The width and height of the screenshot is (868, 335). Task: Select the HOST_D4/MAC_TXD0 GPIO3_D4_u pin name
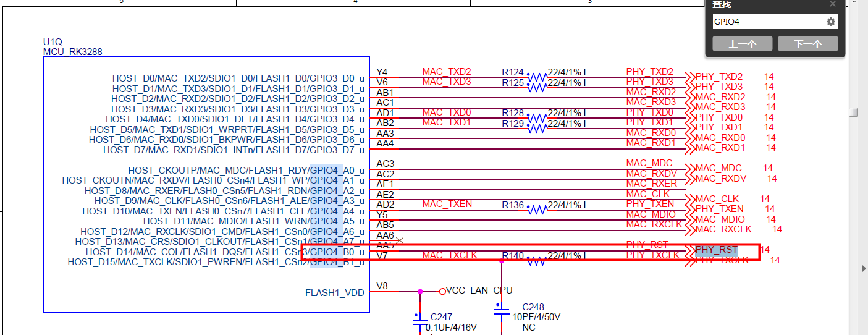(x=235, y=119)
